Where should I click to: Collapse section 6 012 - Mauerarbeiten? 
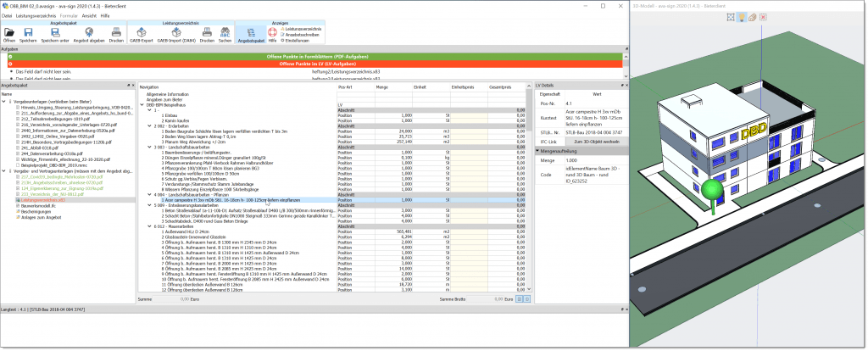(148, 226)
